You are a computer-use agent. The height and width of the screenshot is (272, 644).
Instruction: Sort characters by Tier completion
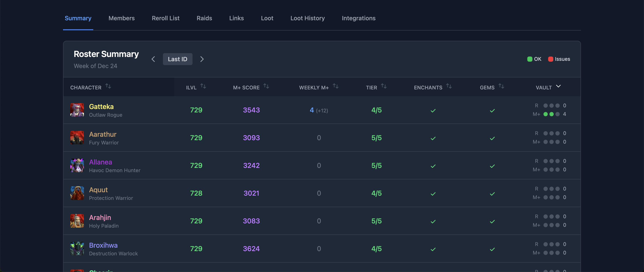(x=384, y=86)
